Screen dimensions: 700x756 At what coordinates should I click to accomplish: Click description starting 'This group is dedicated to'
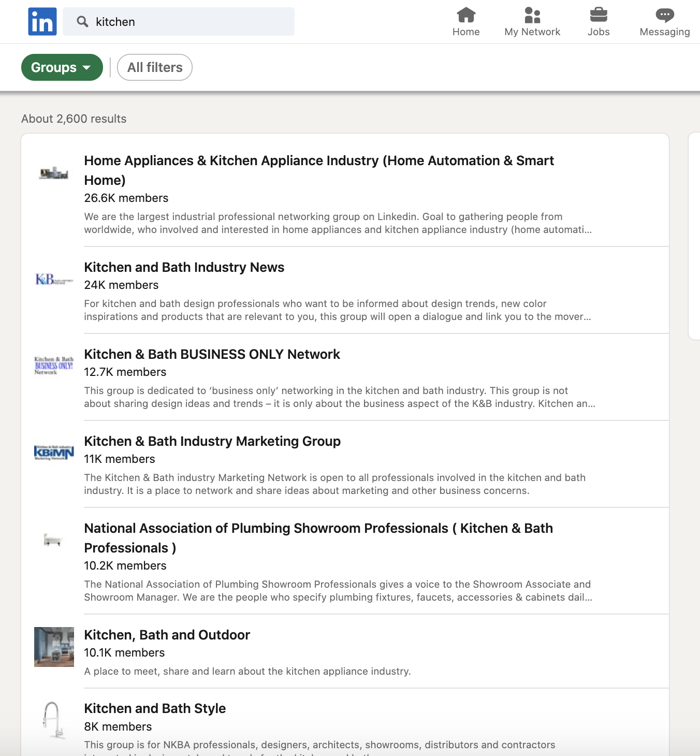(340, 397)
